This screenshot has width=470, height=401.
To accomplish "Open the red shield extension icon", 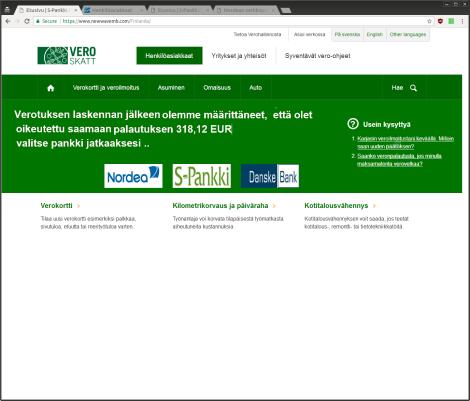I will tap(440, 21).
